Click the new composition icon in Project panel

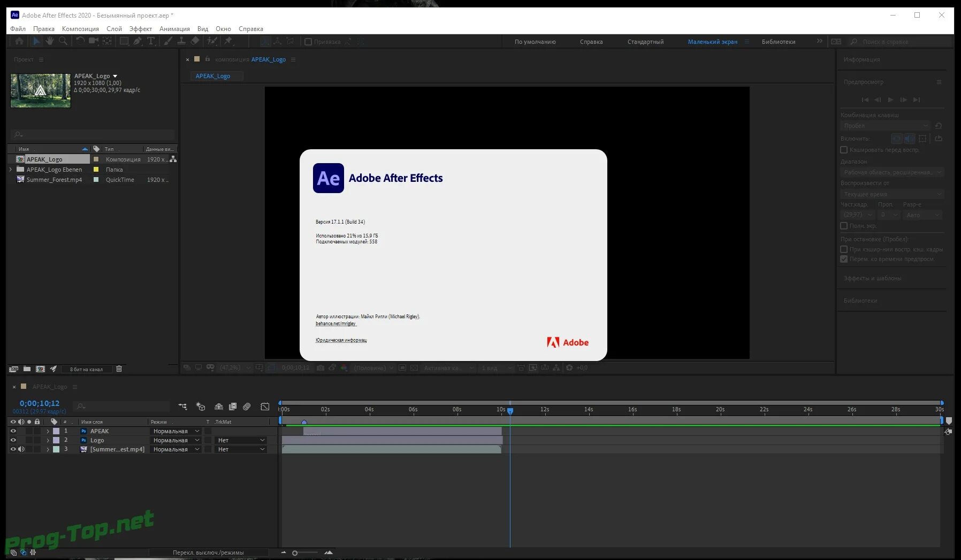pos(40,369)
